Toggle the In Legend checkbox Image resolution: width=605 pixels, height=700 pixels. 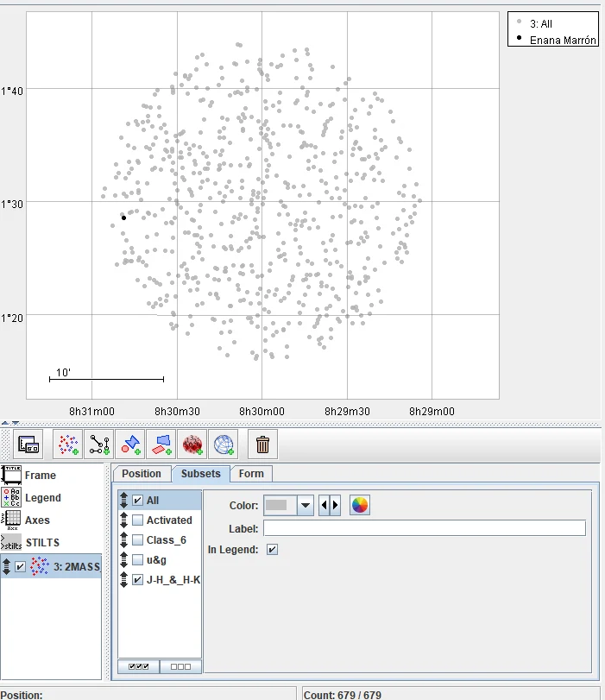(x=272, y=550)
